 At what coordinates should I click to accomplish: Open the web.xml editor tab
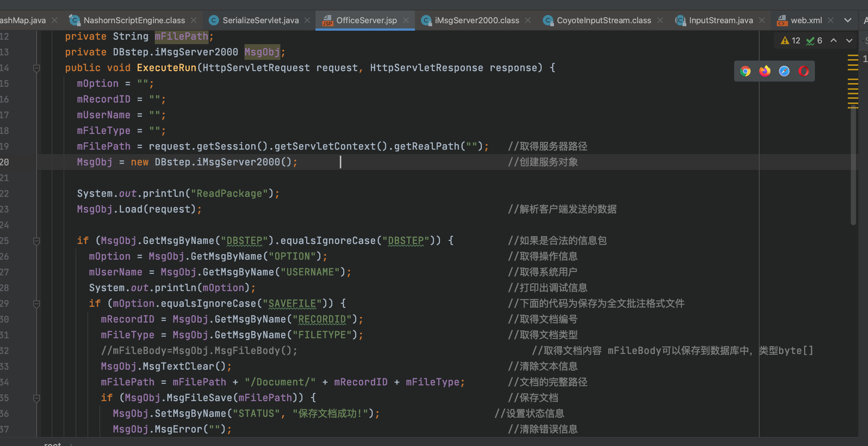pyautogui.click(x=806, y=20)
